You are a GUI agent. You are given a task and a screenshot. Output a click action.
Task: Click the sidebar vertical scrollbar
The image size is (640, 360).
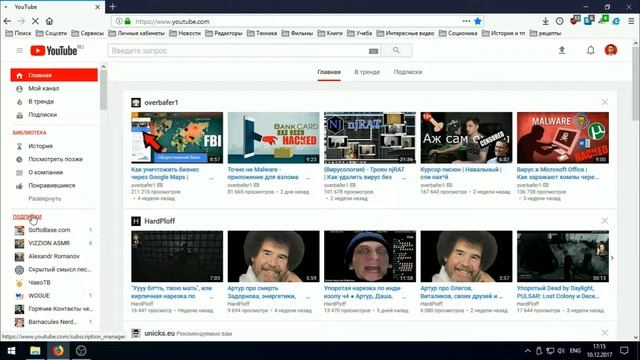103,89
